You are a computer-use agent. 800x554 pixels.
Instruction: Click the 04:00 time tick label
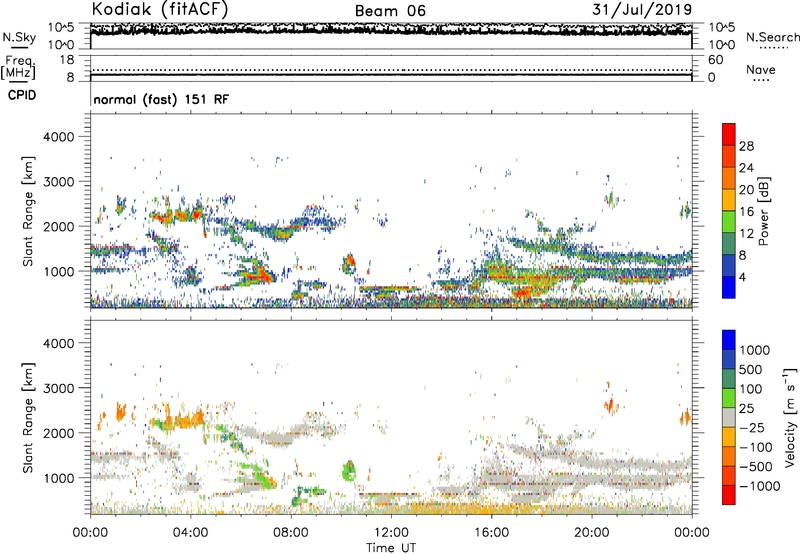[x=190, y=533]
